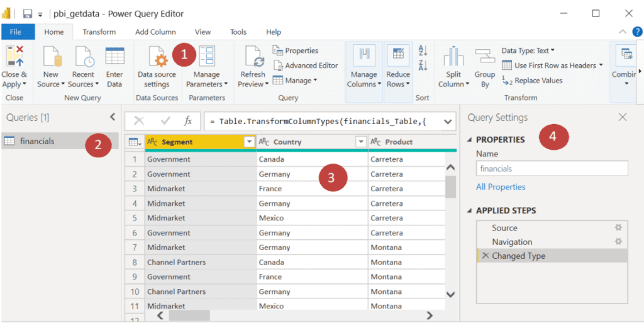Click the vertical scrollbar down arrow
Image resolution: width=644 pixels, height=323 pixels.
point(450,294)
